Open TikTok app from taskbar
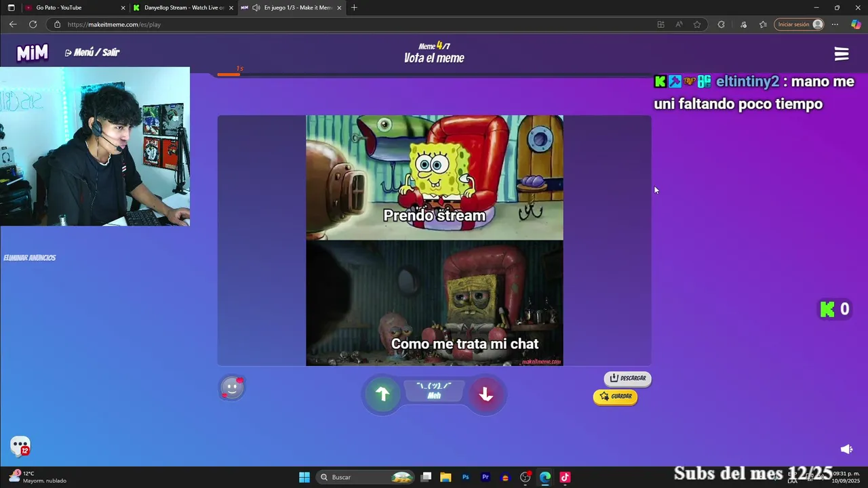The height and width of the screenshot is (488, 868). [565, 477]
